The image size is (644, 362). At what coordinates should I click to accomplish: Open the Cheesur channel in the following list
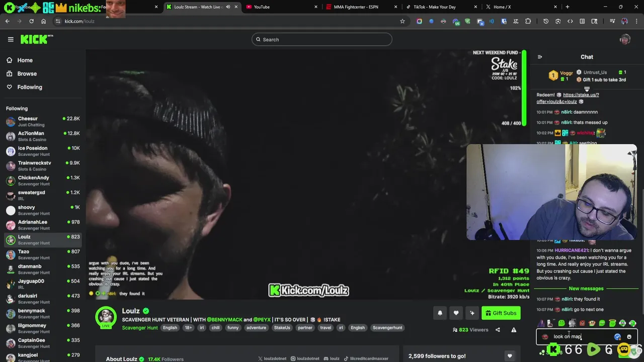(x=43, y=121)
